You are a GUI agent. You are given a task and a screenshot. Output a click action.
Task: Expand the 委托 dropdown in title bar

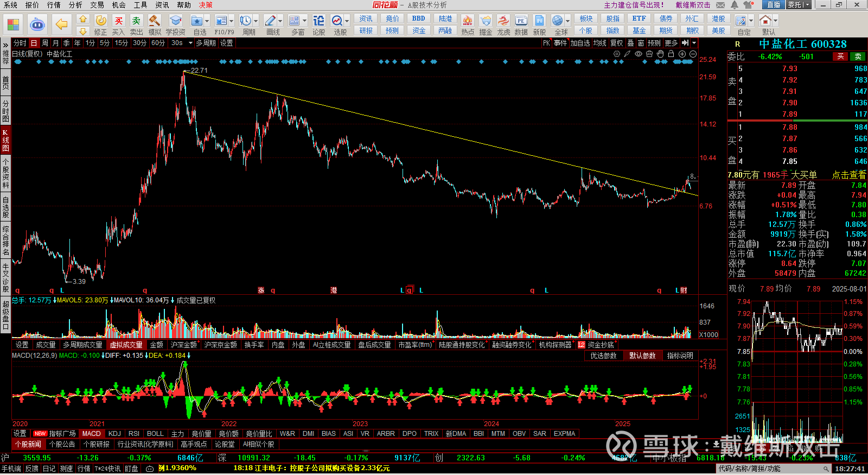pyautogui.click(x=808, y=5)
